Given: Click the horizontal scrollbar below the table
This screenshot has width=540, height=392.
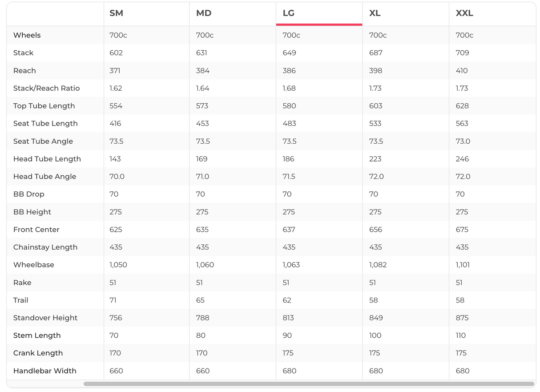Looking at the screenshot, I should coord(309,384).
